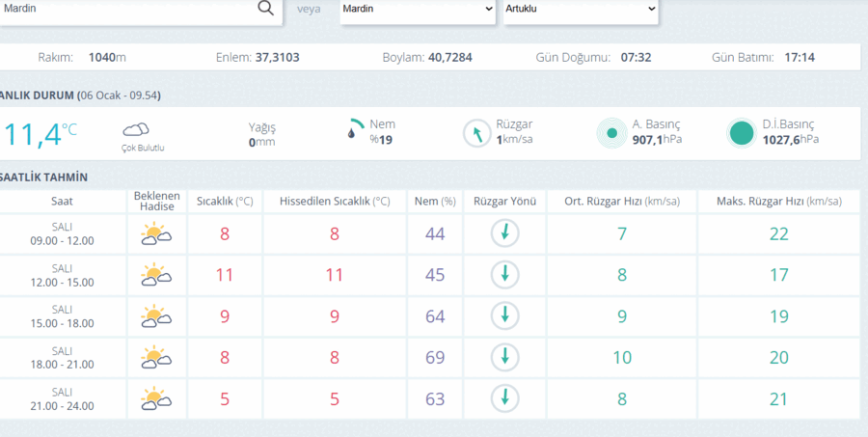Viewport: 868px width, 437px height.
Task: Click the 907,1hPa pressure value
Action: [x=657, y=139]
